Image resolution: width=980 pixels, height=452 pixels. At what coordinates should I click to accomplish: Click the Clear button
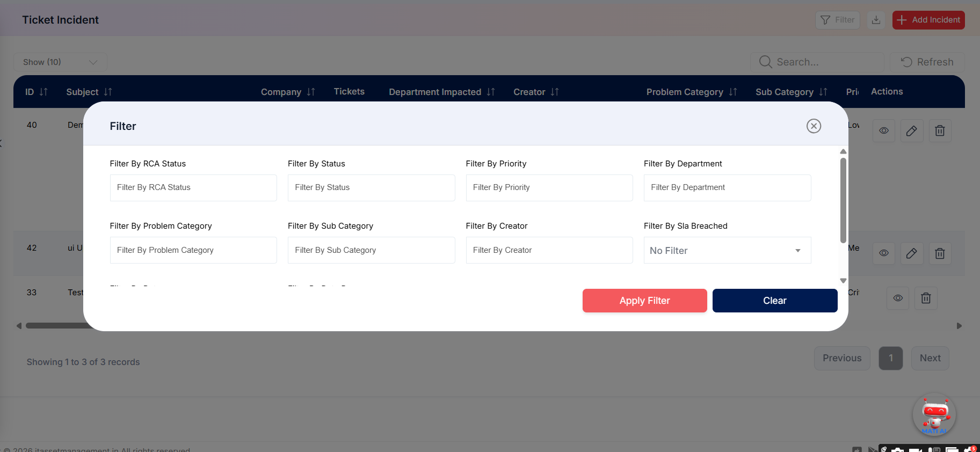775,301
